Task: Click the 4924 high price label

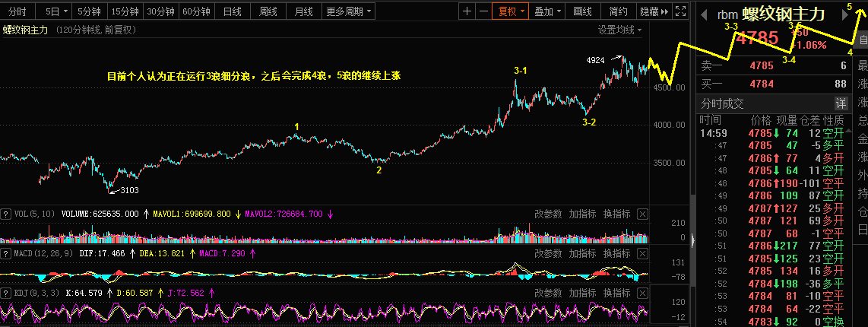Action: click(597, 59)
